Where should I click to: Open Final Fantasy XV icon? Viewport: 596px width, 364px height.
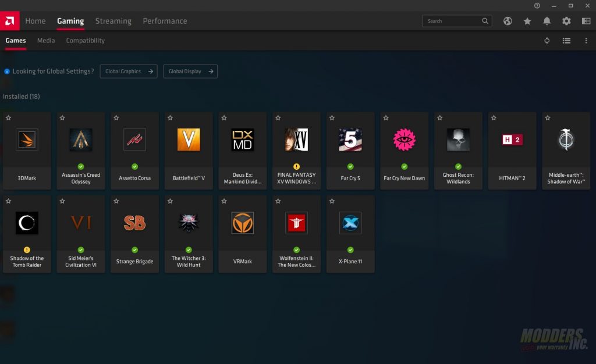[296, 140]
